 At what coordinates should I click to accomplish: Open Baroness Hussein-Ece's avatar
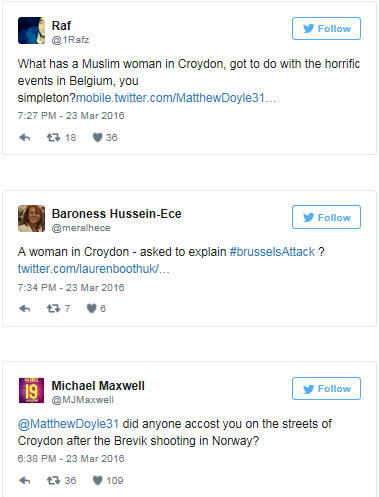coord(31,219)
